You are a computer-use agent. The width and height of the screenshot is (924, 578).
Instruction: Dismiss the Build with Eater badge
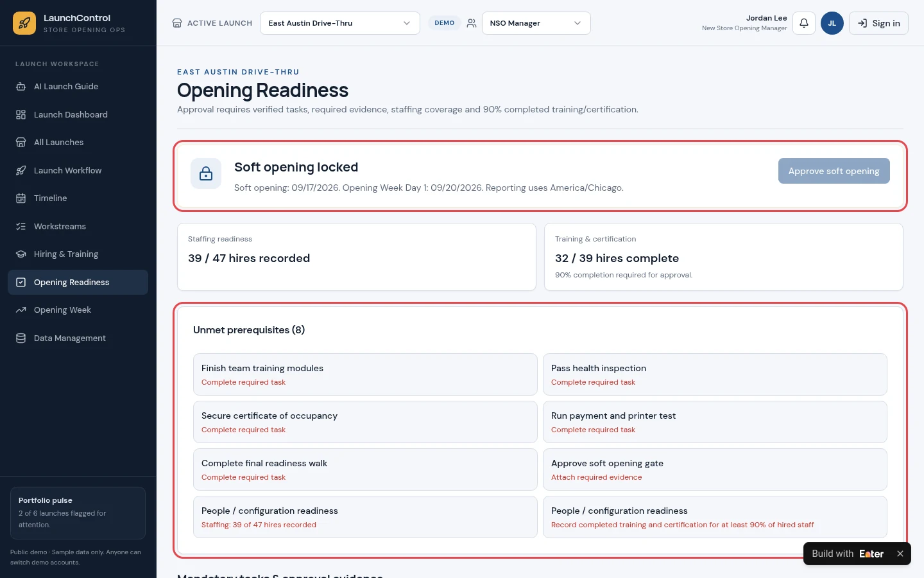click(x=900, y=554)
